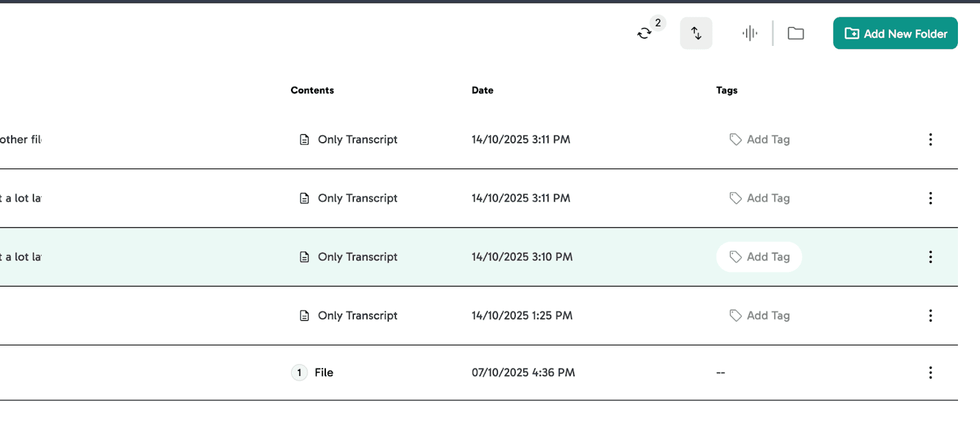Click the Contents column header
The width and height of the screenshot is (980, 422).
[312, 90]
